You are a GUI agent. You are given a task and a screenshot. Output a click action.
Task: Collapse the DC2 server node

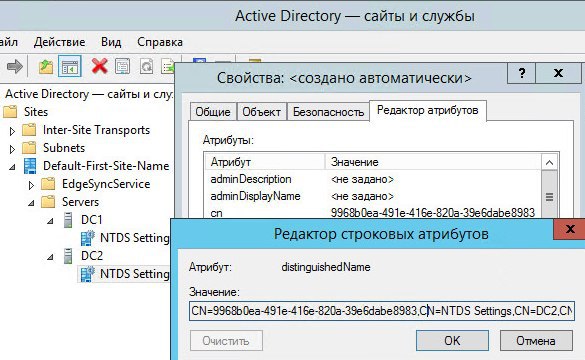[x=50, y=257]
